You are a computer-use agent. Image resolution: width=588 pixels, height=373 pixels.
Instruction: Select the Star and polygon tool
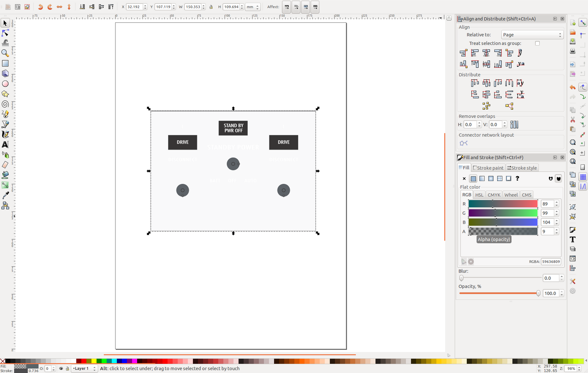(x=5, y=94)
